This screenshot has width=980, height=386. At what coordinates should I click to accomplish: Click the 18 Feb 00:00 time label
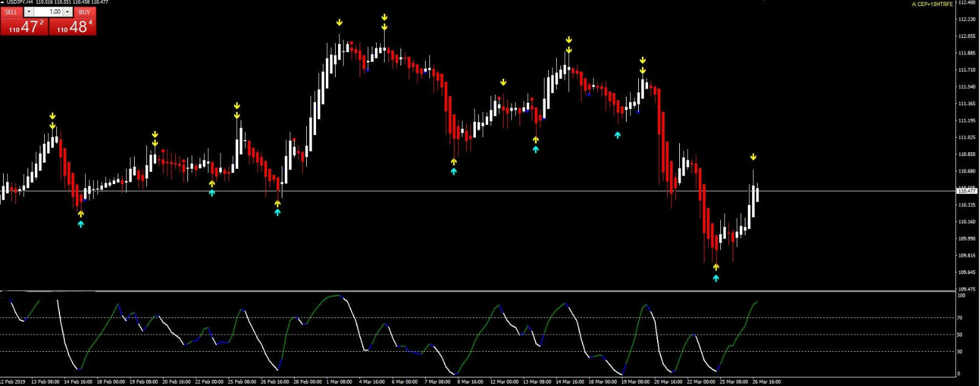(x=111, y=382)
